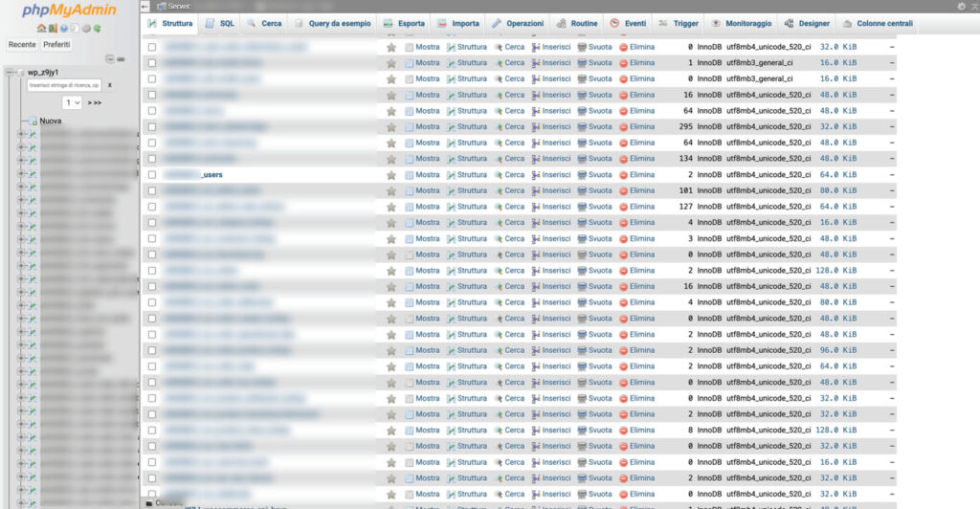Click Elimina for the _users table
Viewport: 980px width, 509px height.
point(636,175)
